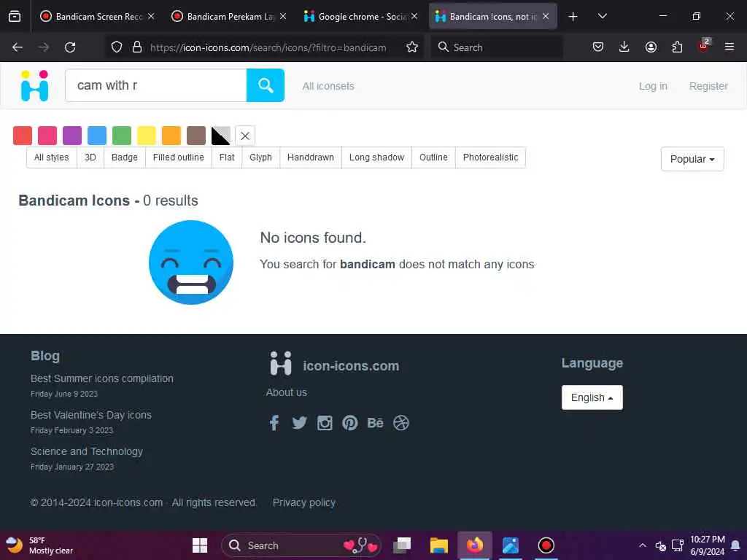Reload the page in the browser toolbar

(x=70, y=47)
